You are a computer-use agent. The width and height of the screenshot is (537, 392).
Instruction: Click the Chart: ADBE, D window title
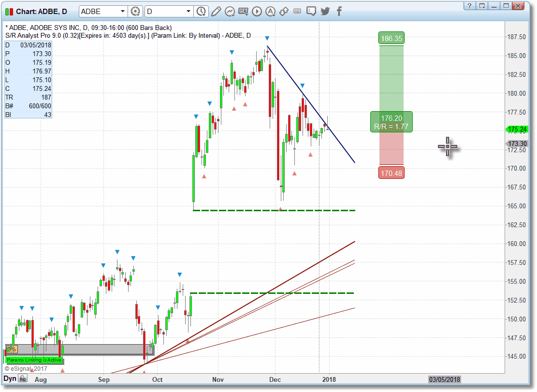(x=42, y=12)
